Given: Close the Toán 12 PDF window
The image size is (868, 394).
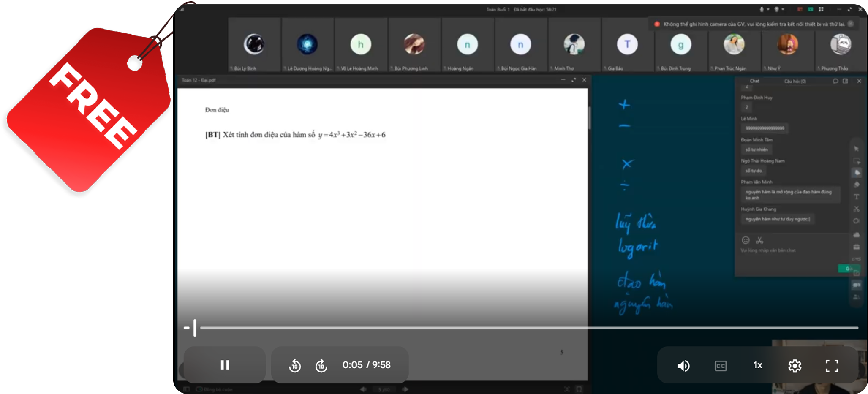Looking at the screenshot, I should tap(584, 80).
